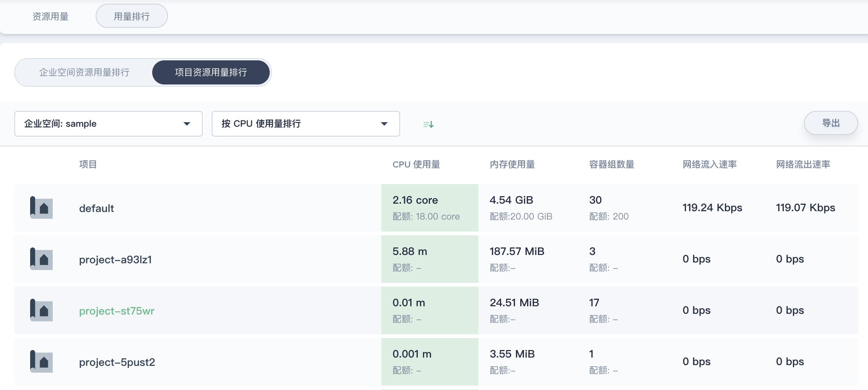The width and height of the screenshot is (868, 390).
Task: Open the project-st75wr link
Action: 117,311
